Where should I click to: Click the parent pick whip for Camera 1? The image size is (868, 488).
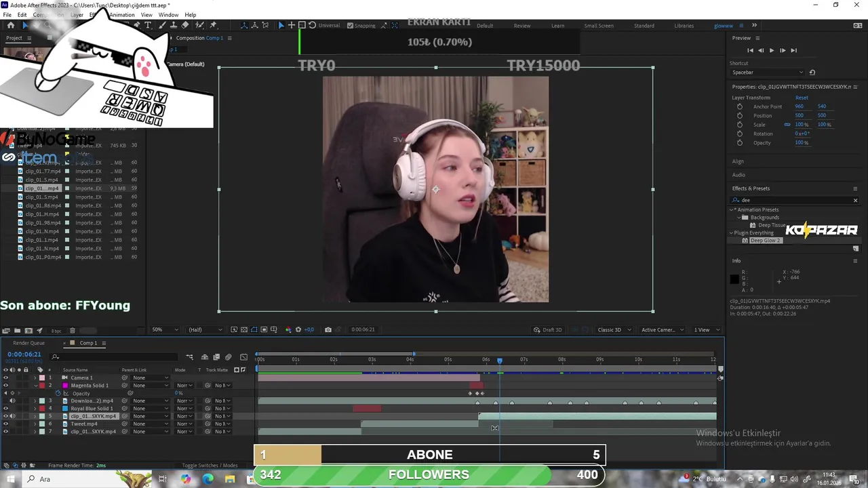pyautogui.click(x=125, y=378)
